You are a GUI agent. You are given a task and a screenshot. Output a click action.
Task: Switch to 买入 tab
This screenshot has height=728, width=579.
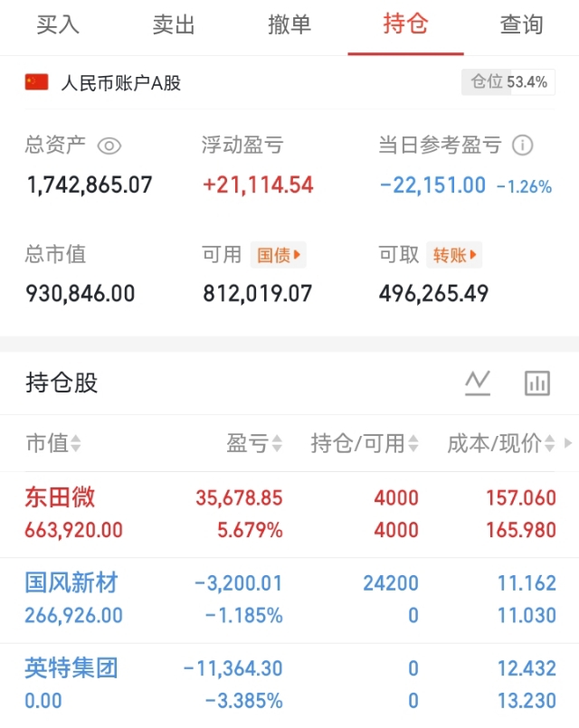58,24
